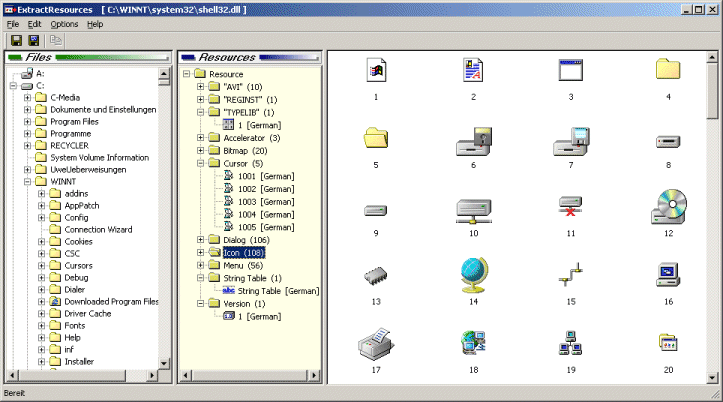Click the copy toolbar icon
This screenshot has height=402, width=723.
click(56, 41)
